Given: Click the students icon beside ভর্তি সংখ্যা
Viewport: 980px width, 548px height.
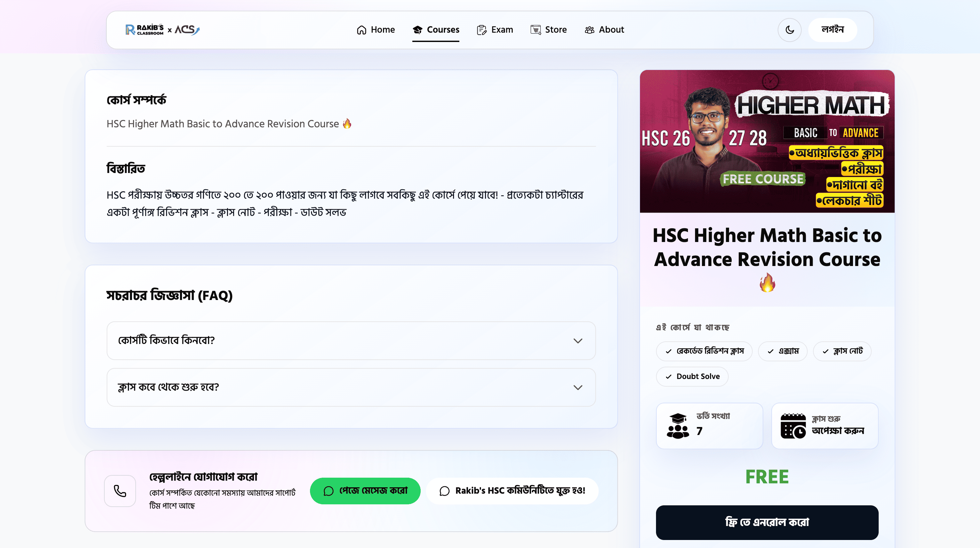Looking at the screenshot, I should [x=678, y=426].
